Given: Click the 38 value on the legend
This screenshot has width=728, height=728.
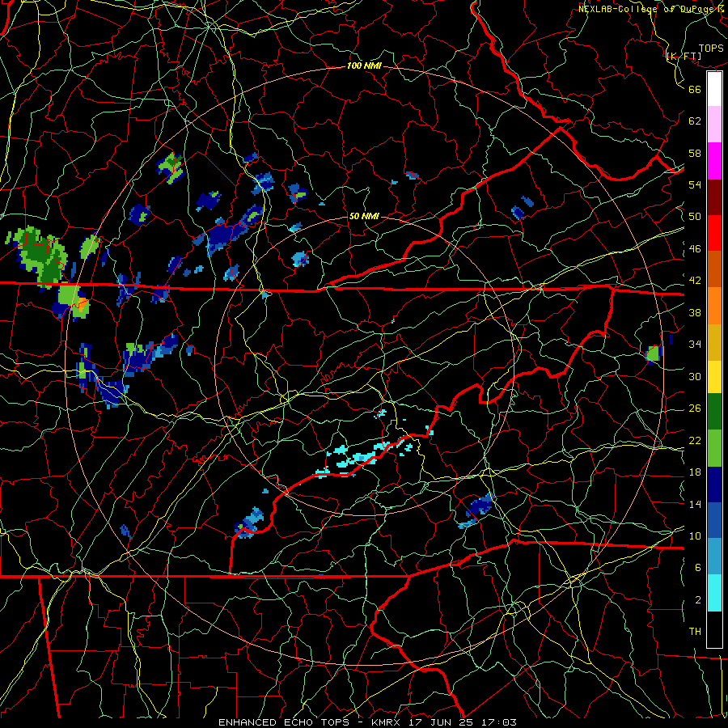Looking at the screenshot, I should [695, 312].
